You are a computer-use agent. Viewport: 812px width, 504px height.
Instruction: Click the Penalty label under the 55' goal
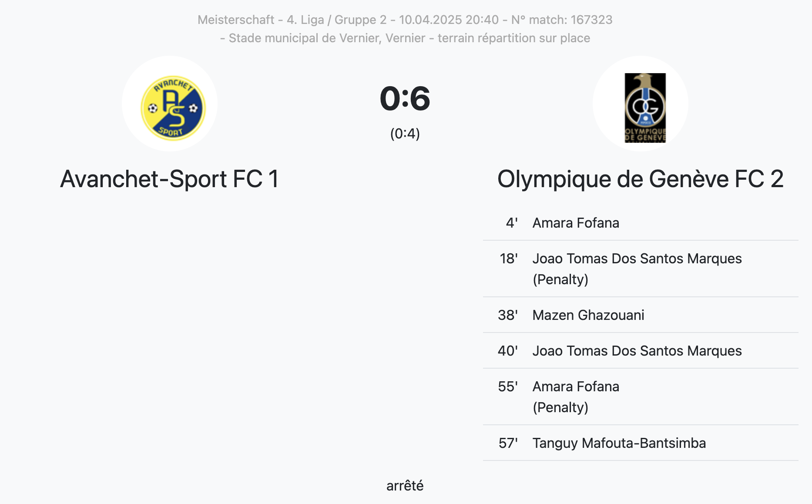pos(560,407)
